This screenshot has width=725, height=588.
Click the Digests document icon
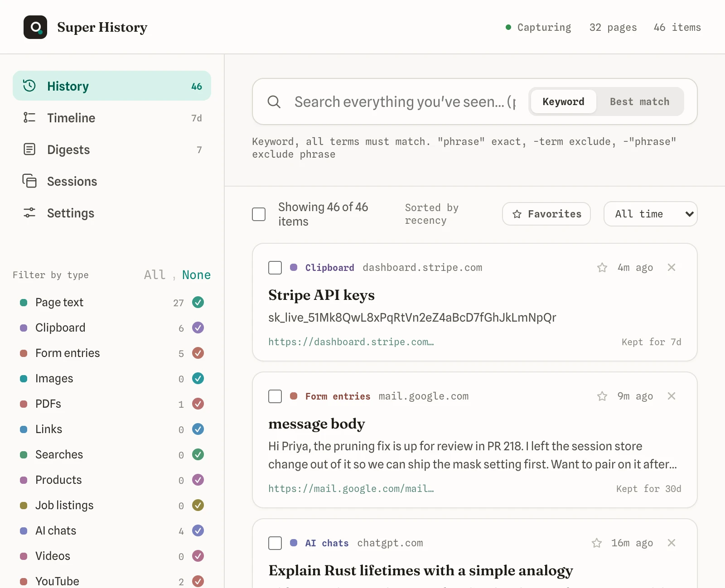click(29, 149)
